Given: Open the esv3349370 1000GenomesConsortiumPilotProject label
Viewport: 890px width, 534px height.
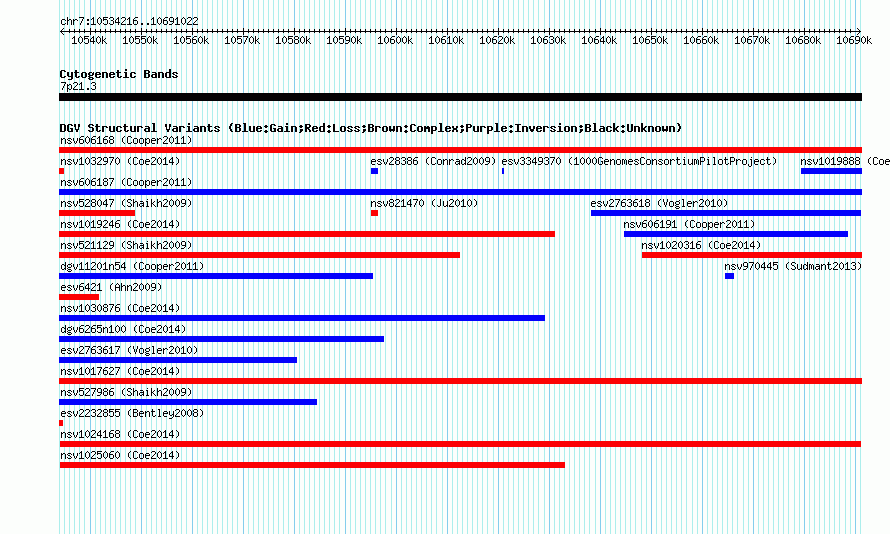Looking at the screenshot, I should click(639, 161).
